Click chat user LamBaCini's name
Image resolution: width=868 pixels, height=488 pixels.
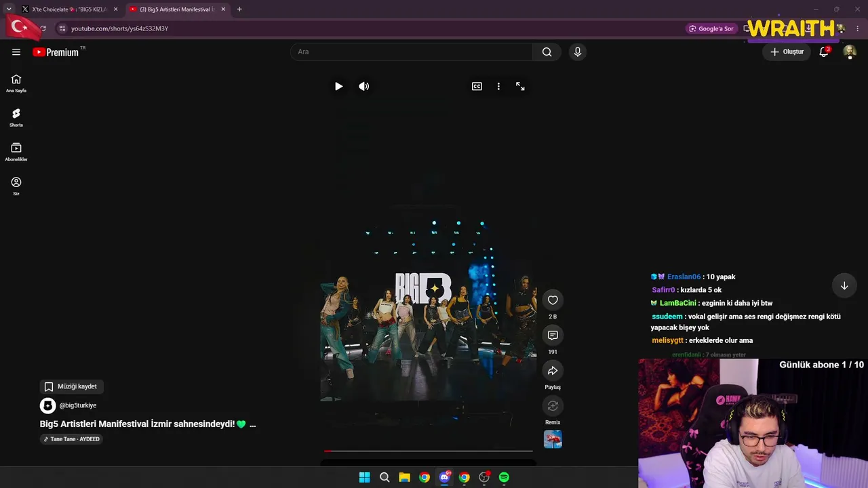click(x=678, y=303)
